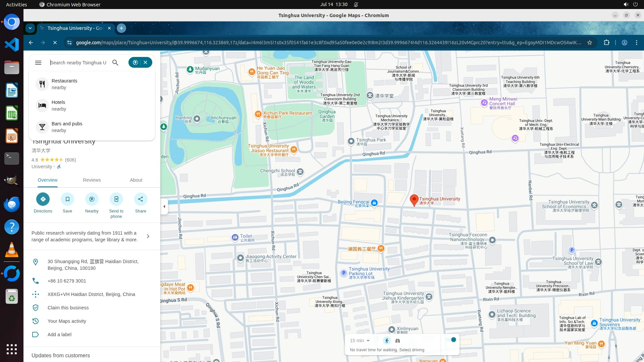The width and height of the screenshot is (644, 362).
Task: Click the Nearby icon button
Action: click(x=92, y=199)
